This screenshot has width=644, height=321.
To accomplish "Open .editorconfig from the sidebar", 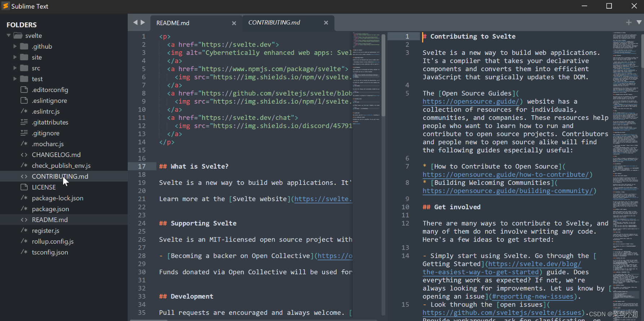I will pyautogui.click(x=50, y=90).
